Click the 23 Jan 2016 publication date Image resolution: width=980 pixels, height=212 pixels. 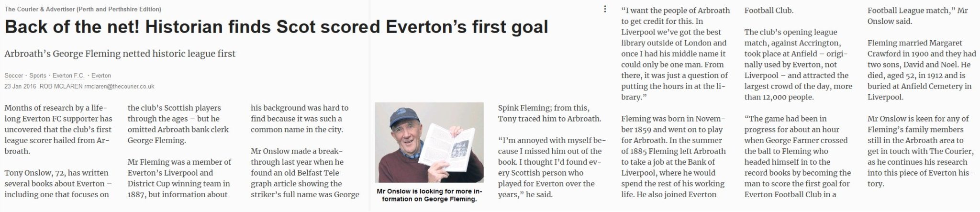[21, 87]
